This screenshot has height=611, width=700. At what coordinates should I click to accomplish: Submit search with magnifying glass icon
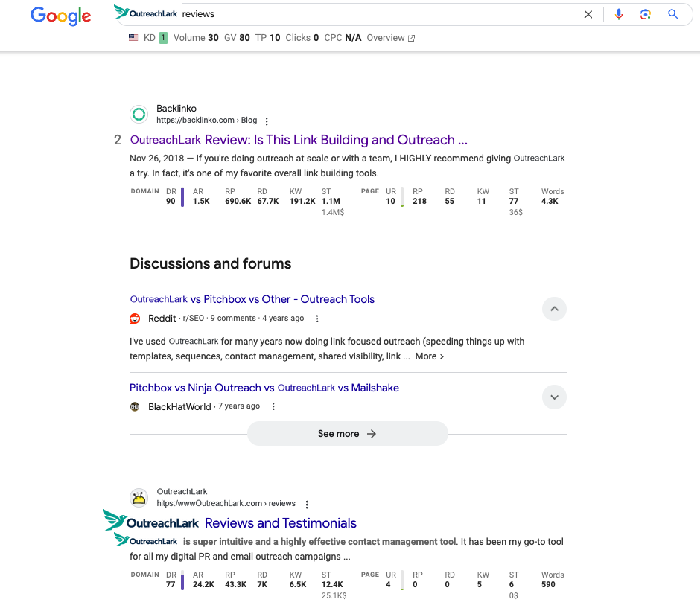(672, 14)
